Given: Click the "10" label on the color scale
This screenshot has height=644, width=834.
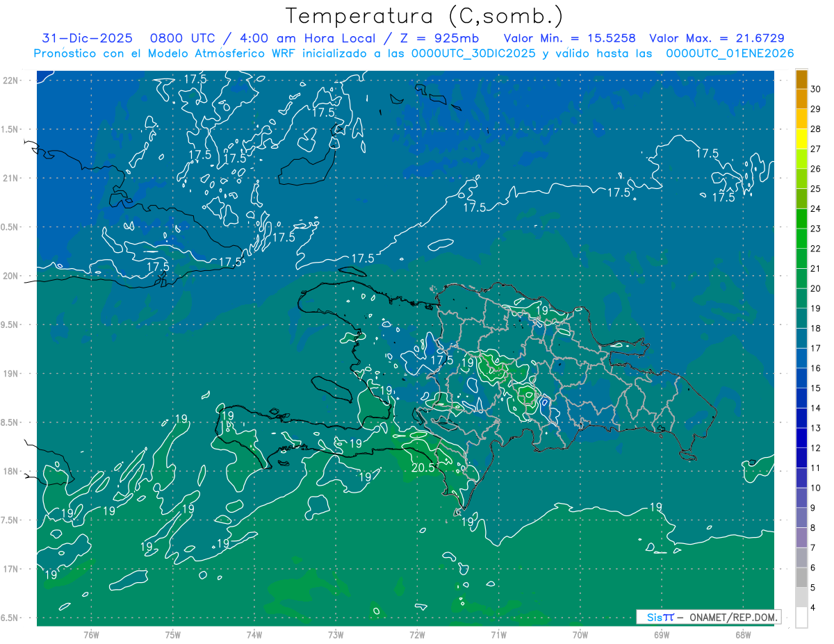Looking at the screenshot, I should coord(815,488).
